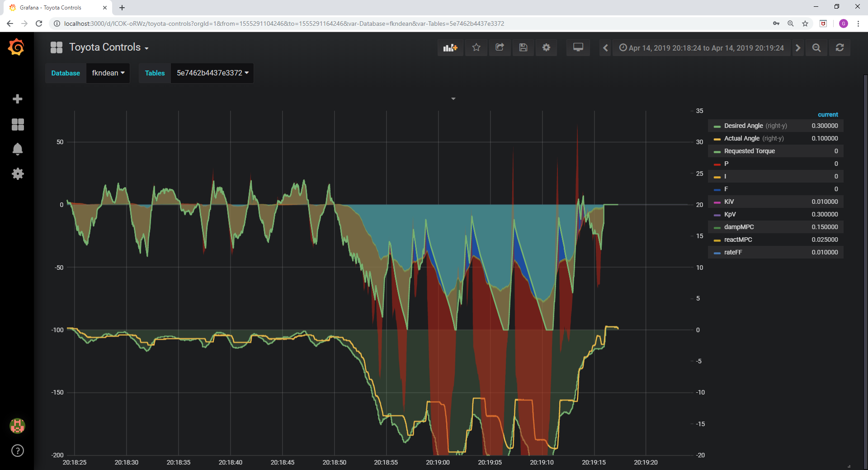
Task: Refresh the dashboard
Action: coord(840,47)
